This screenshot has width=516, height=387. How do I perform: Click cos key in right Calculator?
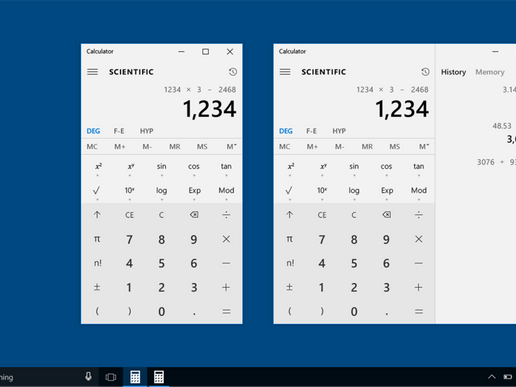(386, 166)
